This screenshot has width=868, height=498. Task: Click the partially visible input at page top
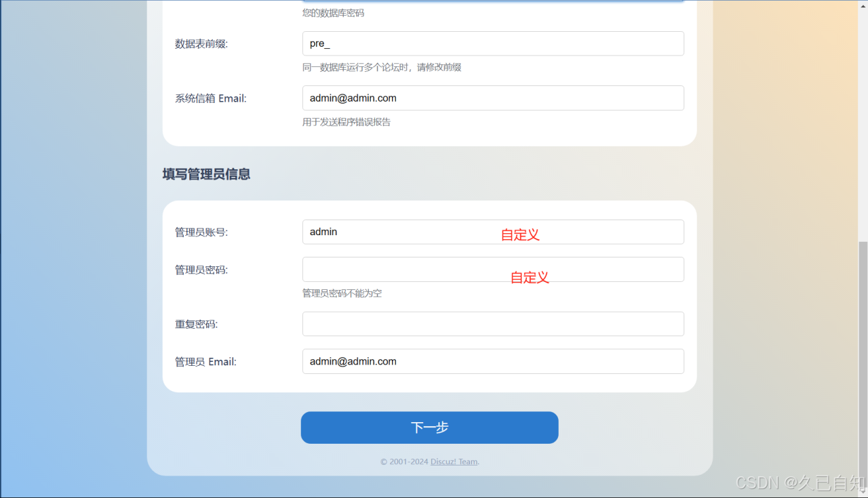tap(493, 1)
